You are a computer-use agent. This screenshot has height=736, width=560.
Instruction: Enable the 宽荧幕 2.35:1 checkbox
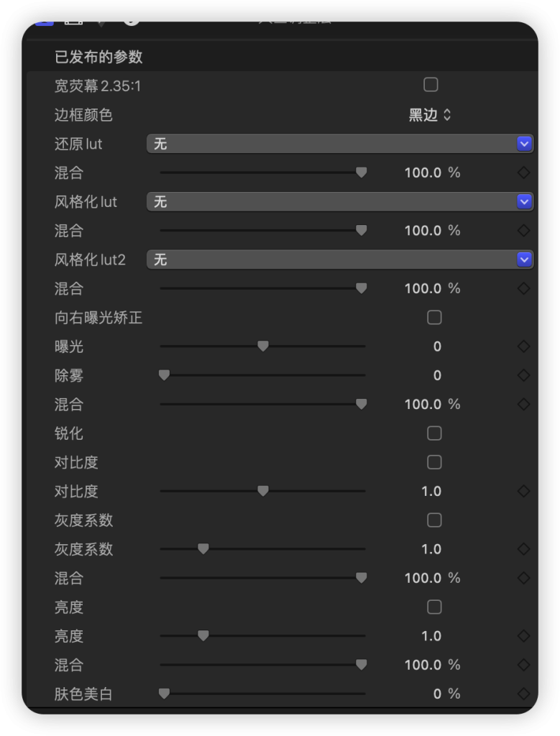[431, 85]
